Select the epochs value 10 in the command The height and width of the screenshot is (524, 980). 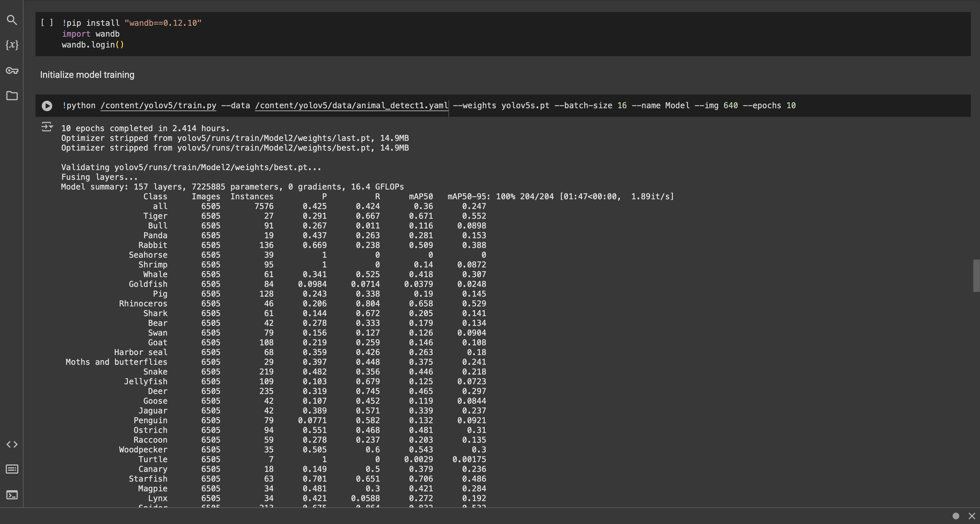[791, 106]
